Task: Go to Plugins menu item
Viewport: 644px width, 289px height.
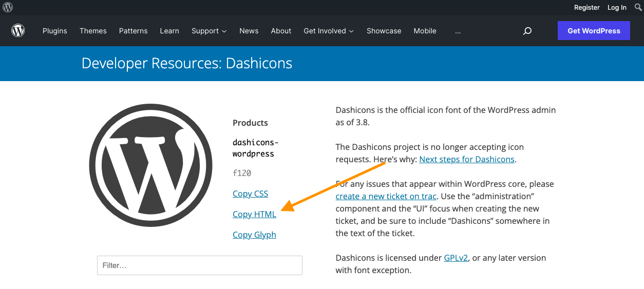Action: click(55, 31)
